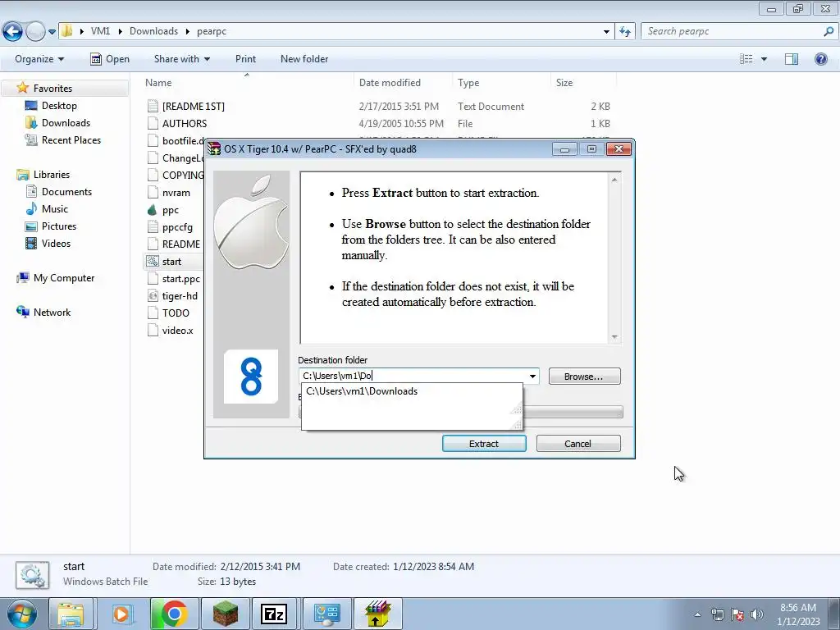
Task: Toggle the preview pane icon
Action: (x=792, y=59)
